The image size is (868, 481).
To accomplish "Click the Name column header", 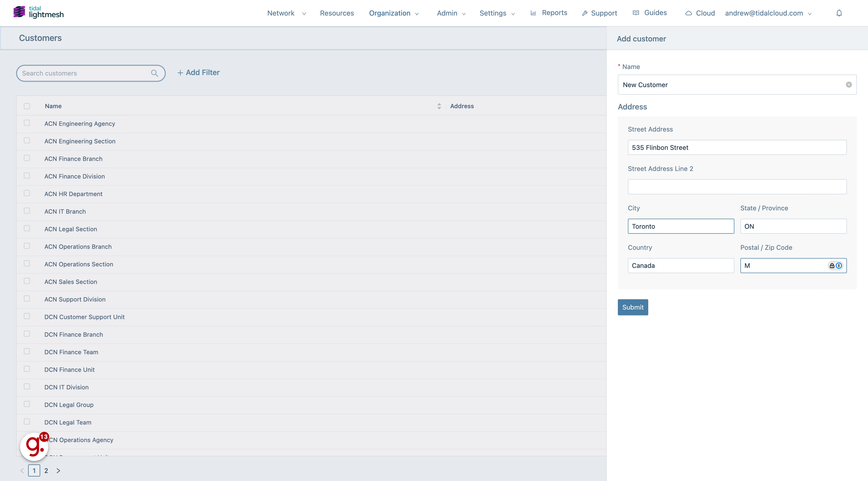I will pyautogui.click(x=53, y=106).
